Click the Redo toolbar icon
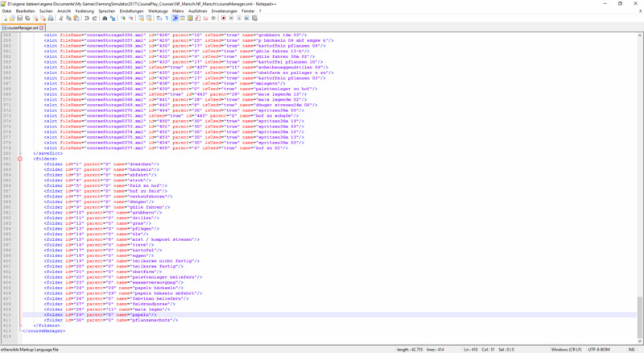Viewport: 644px width, 353px height. tap(94, 18)
